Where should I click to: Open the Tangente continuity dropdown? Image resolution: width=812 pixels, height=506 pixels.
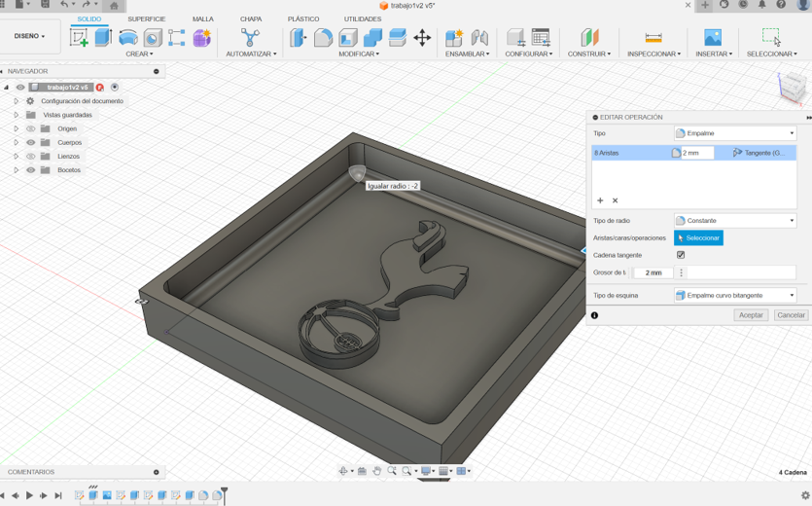761,153
